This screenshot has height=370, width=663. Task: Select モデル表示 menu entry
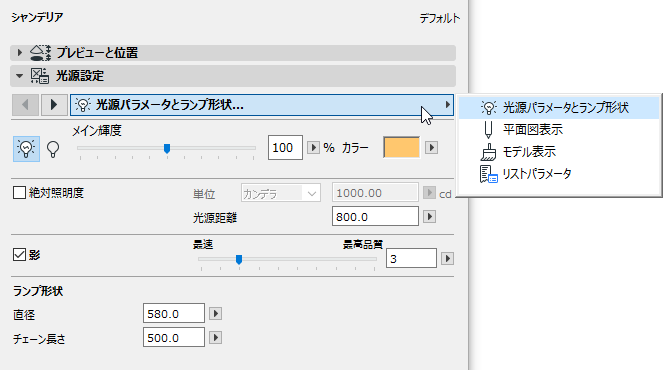[x=559, y=151]
